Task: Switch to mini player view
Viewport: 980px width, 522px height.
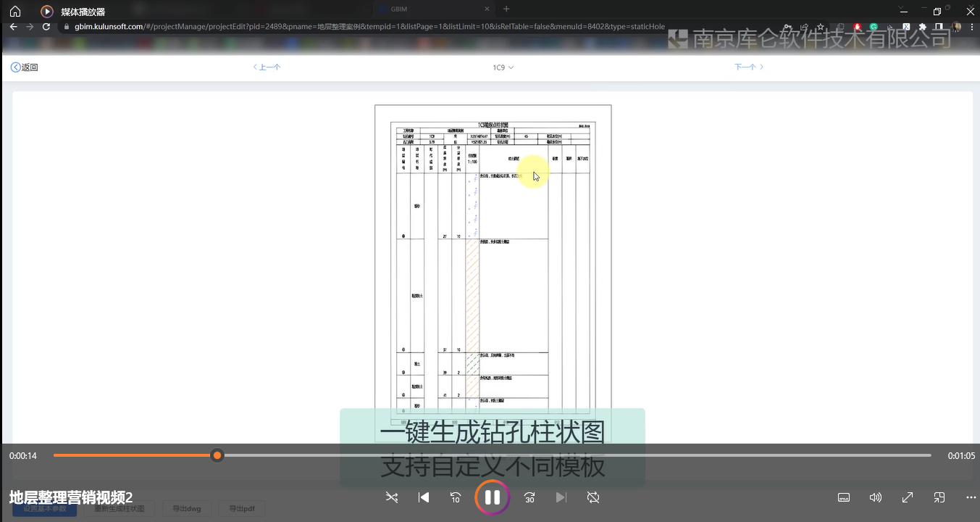Action: [x=939, y=497]
